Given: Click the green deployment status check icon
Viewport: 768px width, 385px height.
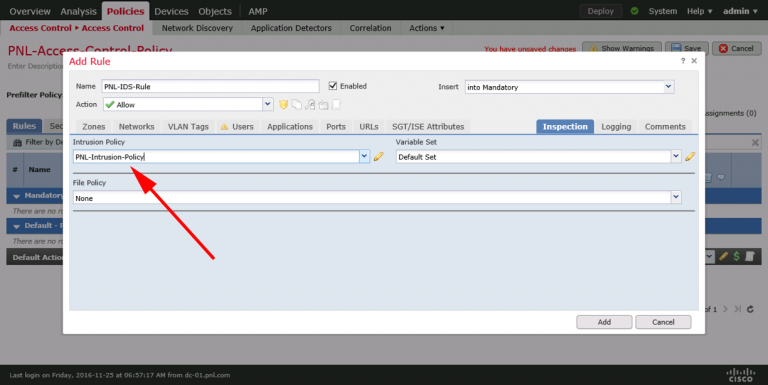Looking at the screenshot, I should 635,11.
